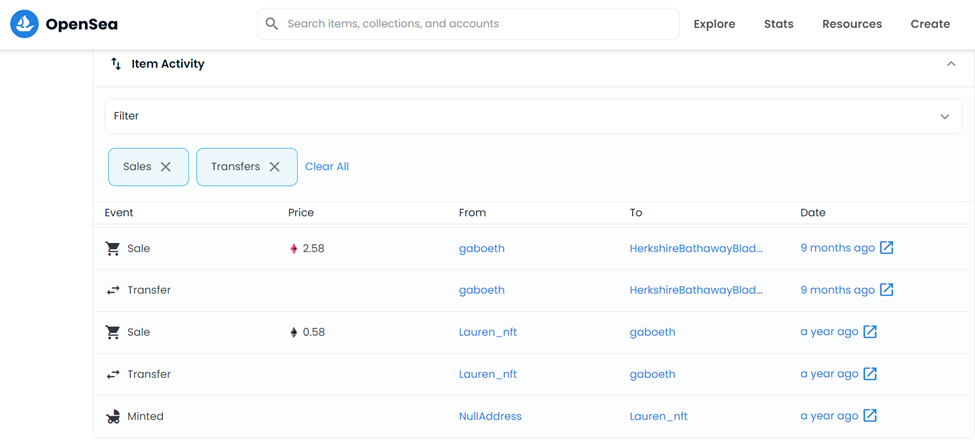Expand the Filter dropdown
The image size is (975, 441).
click(944, 116)
